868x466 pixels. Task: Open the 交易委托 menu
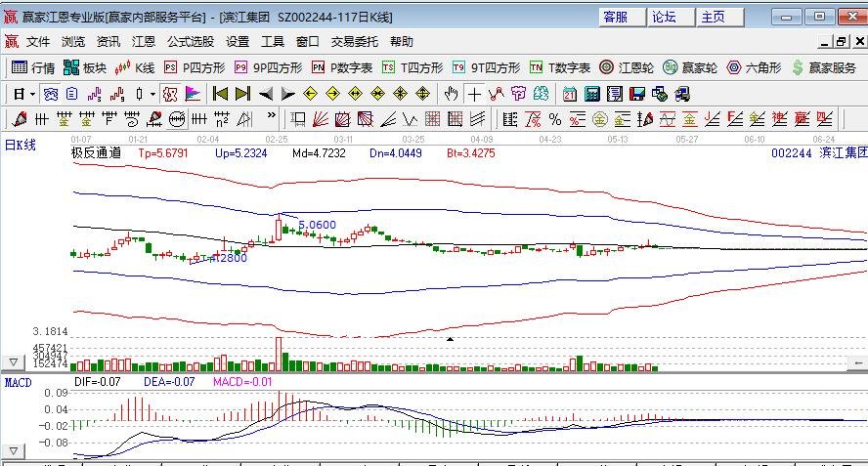(354, 41)
